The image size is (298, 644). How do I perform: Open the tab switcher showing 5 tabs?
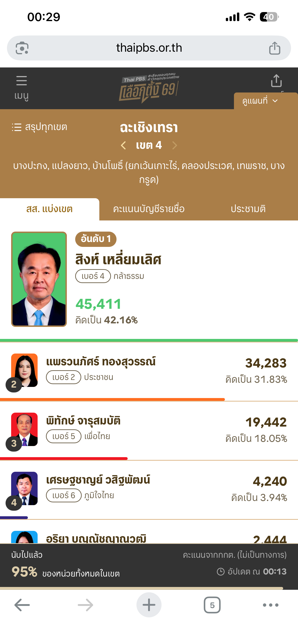[212, 605]
